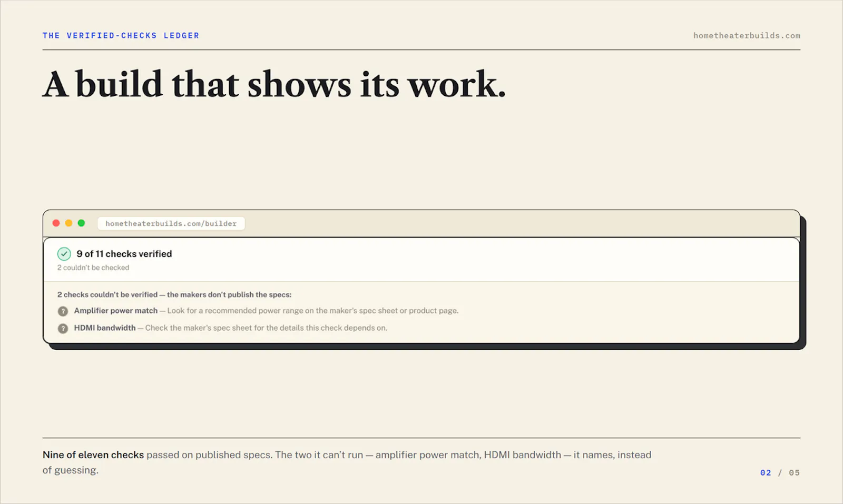843x504 pixels.
Task: Click the "A build that shows its work." headline
Action: tap(274, 85)
